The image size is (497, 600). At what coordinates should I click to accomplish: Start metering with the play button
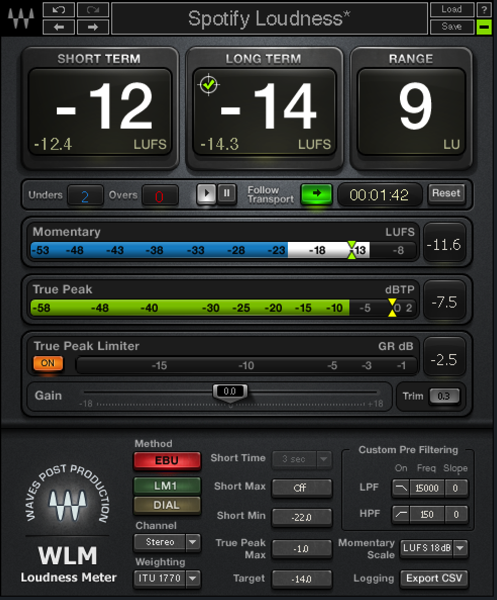207,193
